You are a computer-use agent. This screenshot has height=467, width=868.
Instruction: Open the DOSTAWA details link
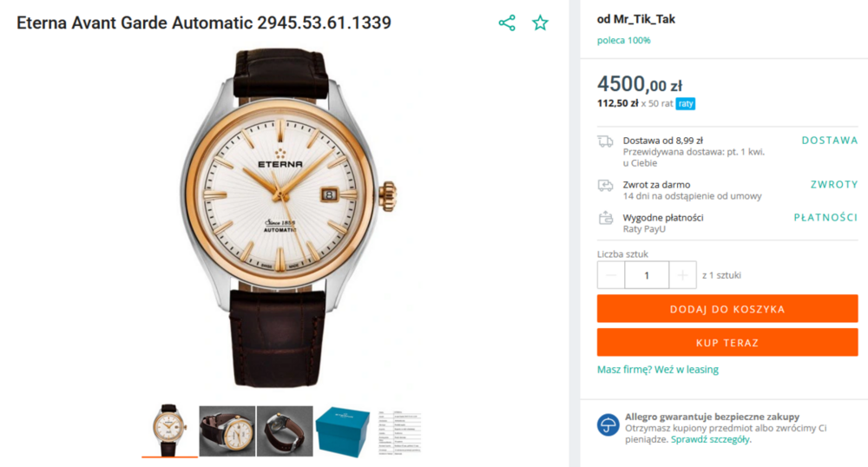point(829,141)
